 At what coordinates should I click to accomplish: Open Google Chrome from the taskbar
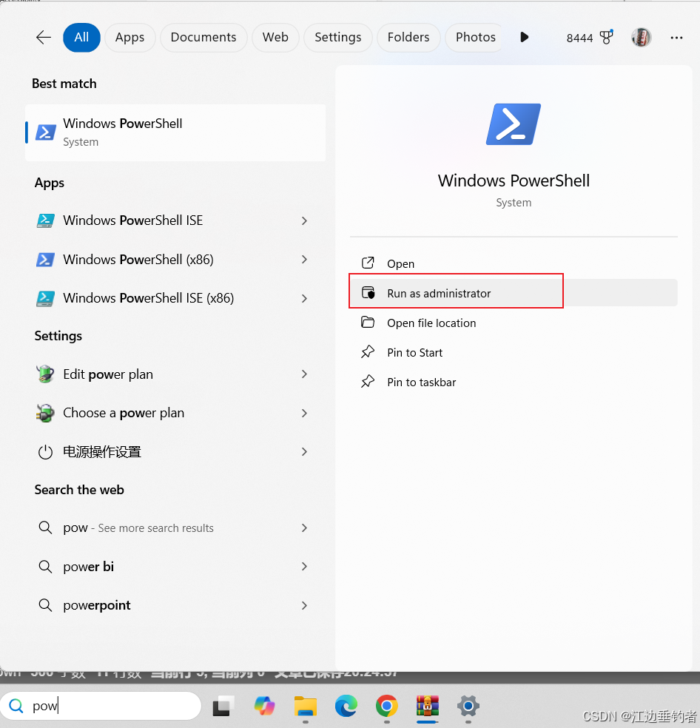[386, 706]
